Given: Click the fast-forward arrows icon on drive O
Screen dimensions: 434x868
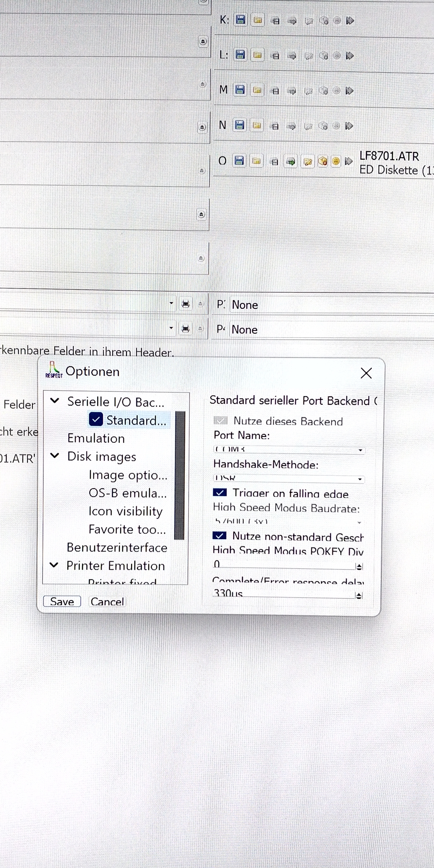Looking at the screenshot, I should coord(349,161).
